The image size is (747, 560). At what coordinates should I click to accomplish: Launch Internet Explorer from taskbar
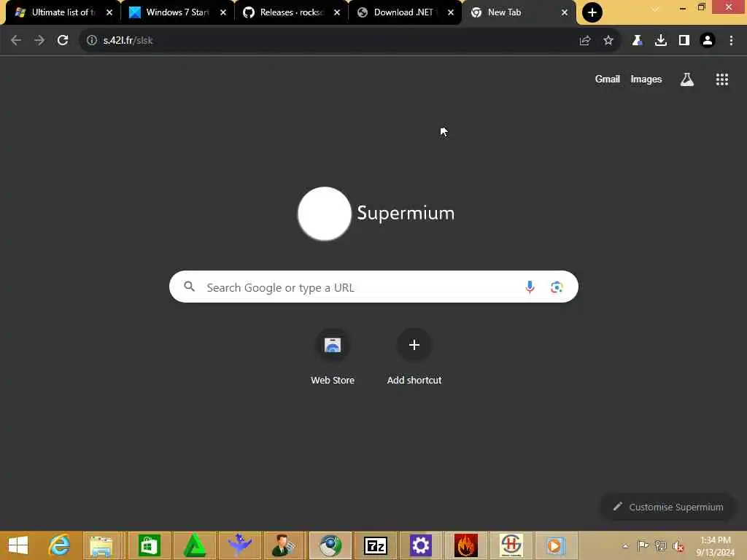point(60,545)
